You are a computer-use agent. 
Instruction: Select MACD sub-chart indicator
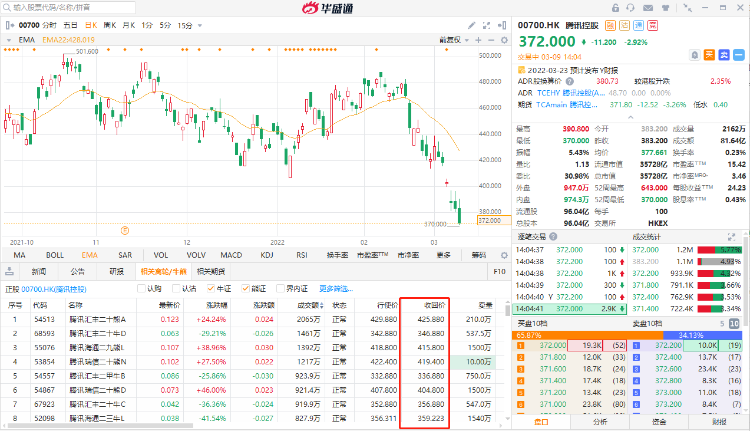tap(231, 255)
